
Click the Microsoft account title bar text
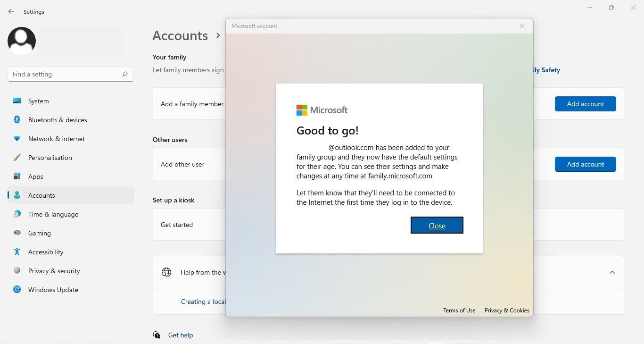[x=255, y=26]
